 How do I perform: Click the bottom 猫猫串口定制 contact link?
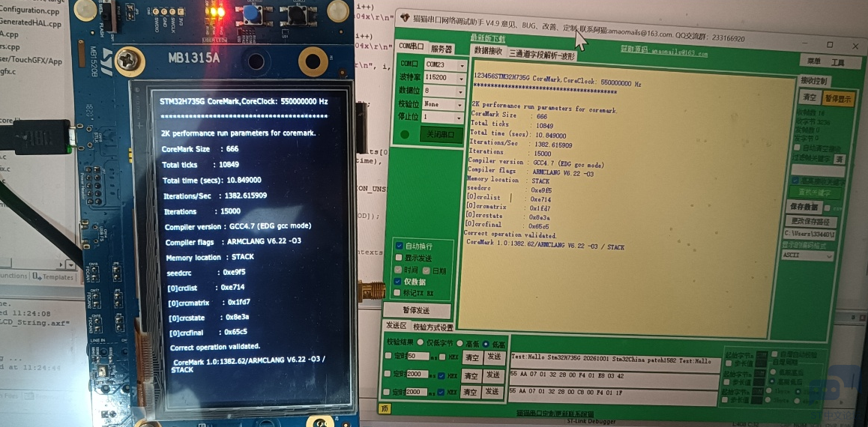555,413
